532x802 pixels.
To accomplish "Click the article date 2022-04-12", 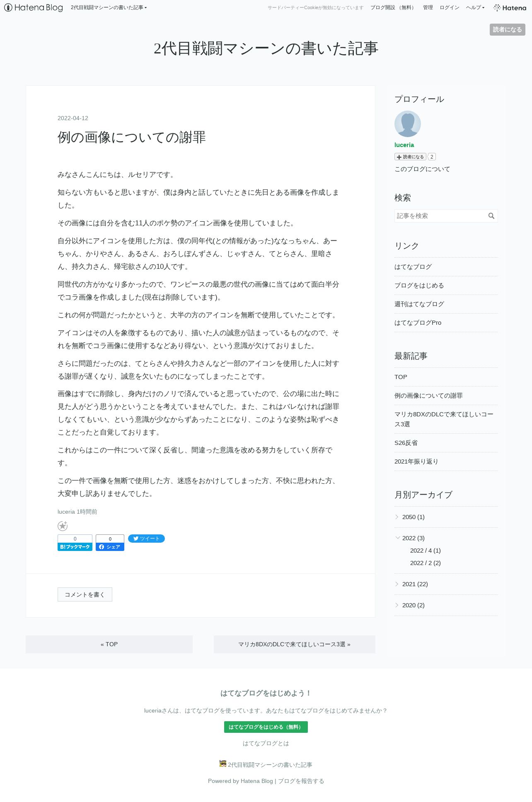I will (x=73, y=118).
